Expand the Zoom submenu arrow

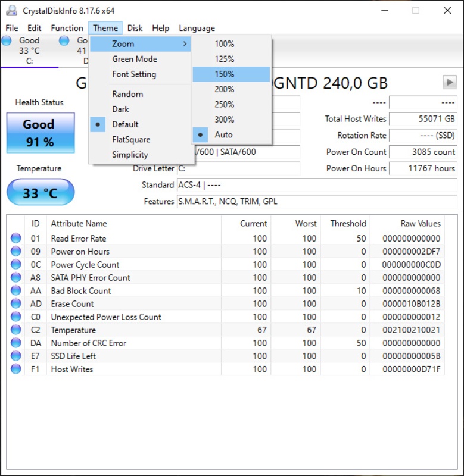tap(185, 43)
